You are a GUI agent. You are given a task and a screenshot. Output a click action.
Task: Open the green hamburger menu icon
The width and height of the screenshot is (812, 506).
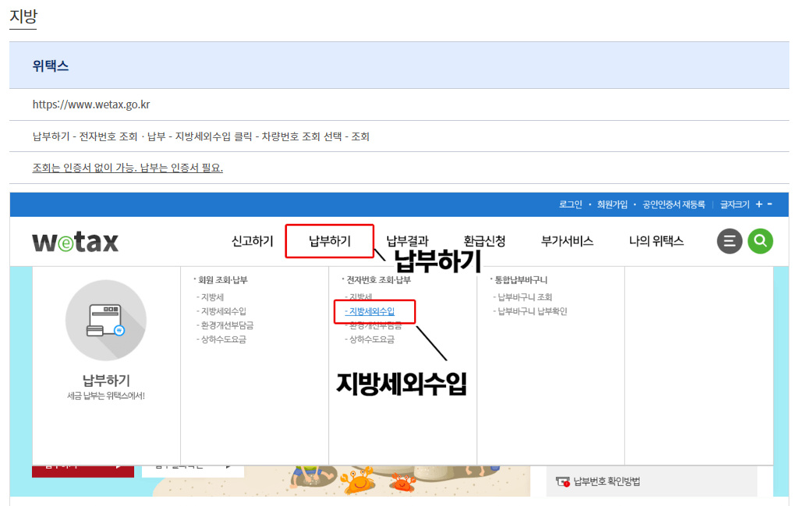click(729, 242)
